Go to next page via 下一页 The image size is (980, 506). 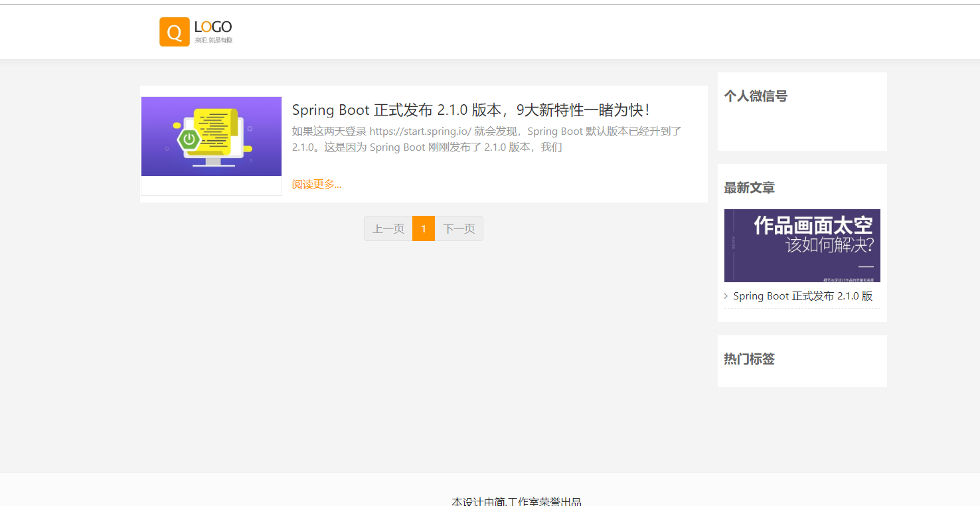459,228
